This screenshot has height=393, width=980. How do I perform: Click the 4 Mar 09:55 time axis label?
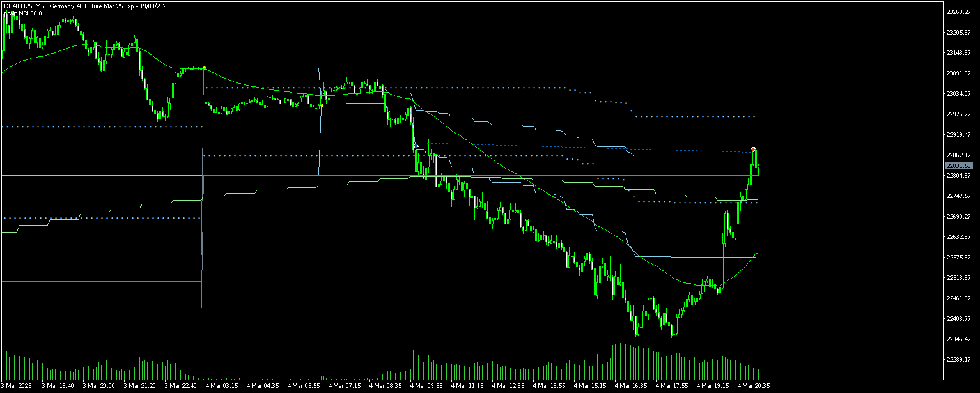click(427, 386)
